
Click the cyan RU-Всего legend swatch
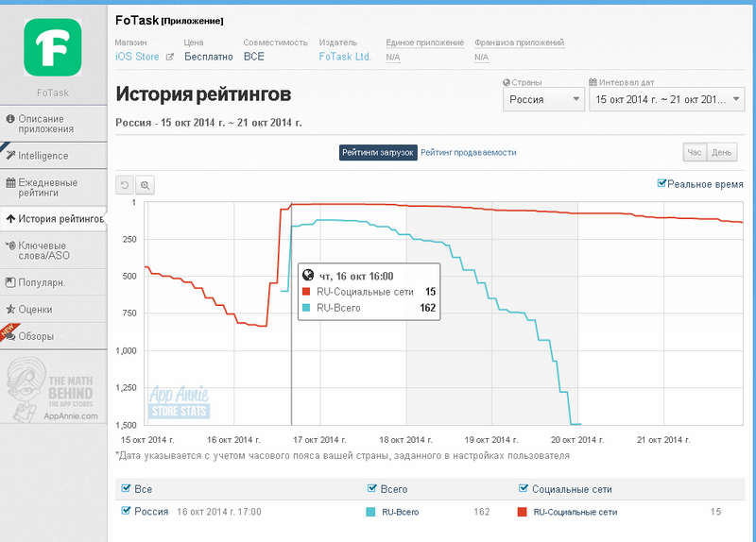pyautogui.click(x=370, y=512)
